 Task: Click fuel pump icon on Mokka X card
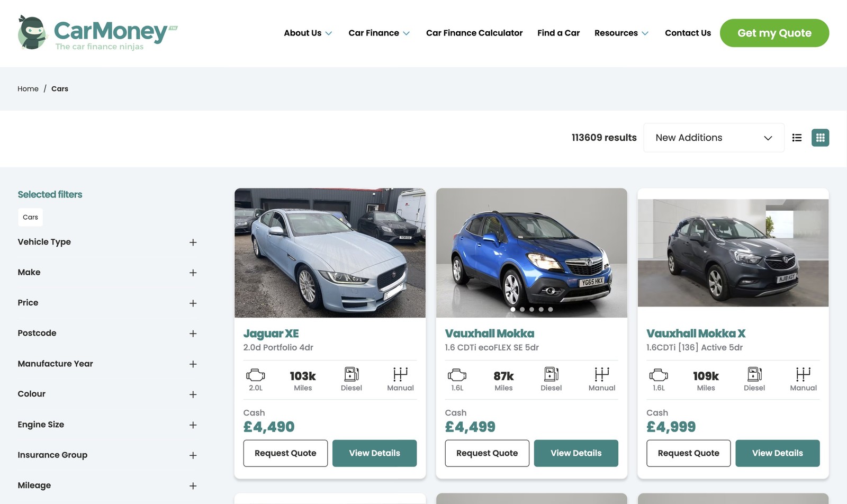click(754, 374)
